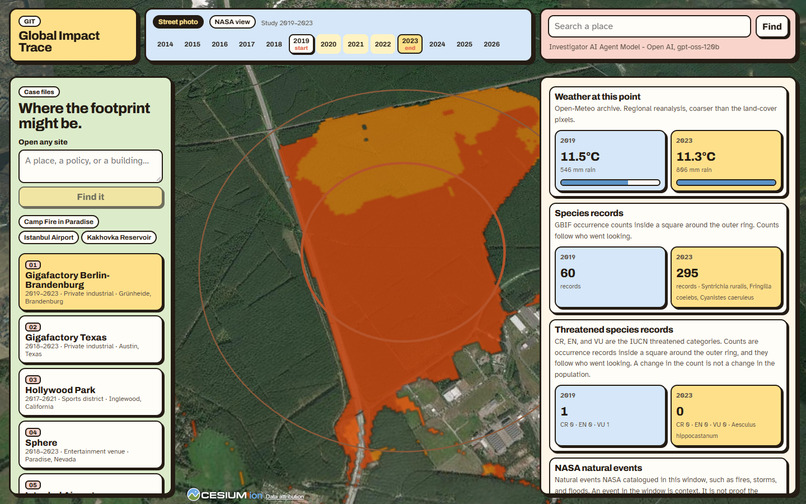Select year 2016 on the timeline
The image size is (806, 504).
click(219, 44)
